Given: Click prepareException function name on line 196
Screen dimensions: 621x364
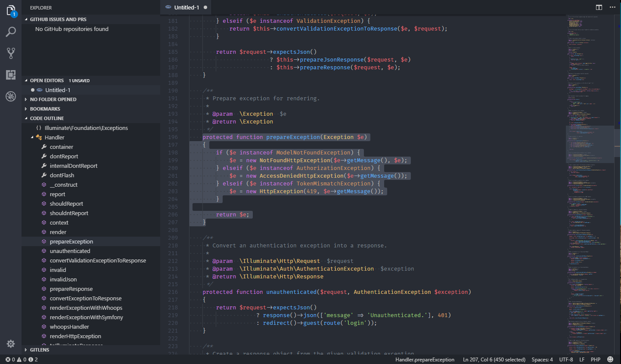Looking at the screenshot, I should coord(293,137).
